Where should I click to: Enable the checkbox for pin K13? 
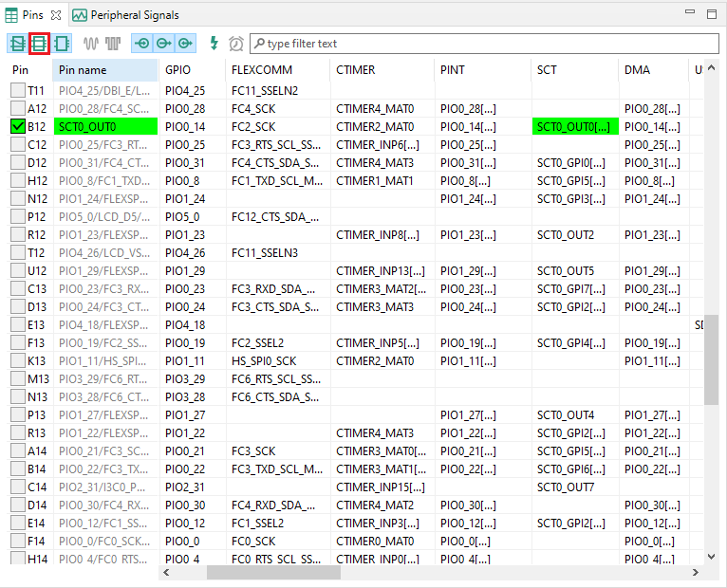point(18,360)
